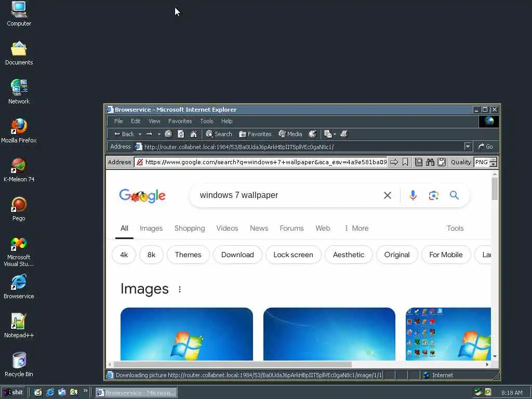Viewport: 532px width, 399px height.
Task: Click the Google doodle logo
Action: 142,195
